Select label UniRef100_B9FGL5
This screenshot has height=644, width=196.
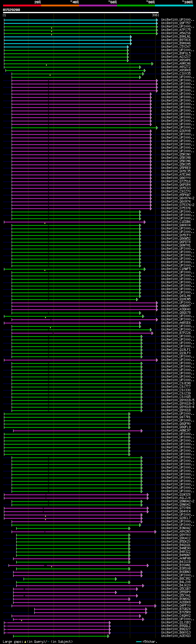[176, 53]
